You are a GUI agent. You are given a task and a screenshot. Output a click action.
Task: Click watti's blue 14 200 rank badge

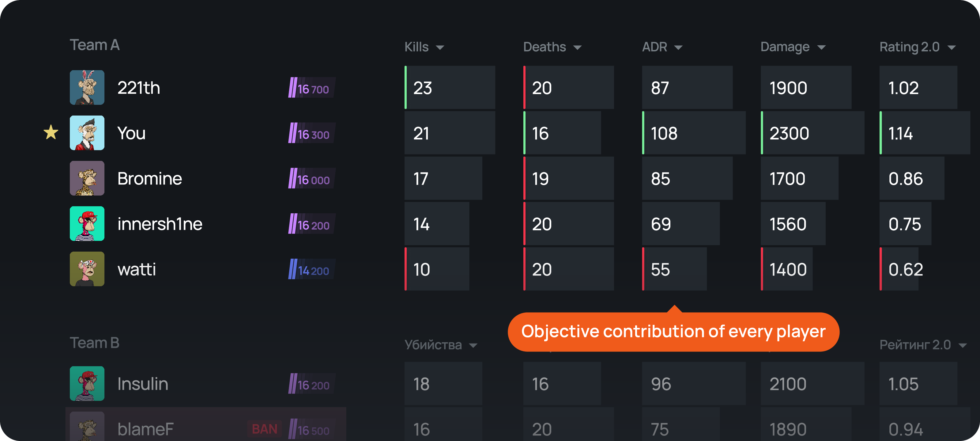tap(311, 270)
